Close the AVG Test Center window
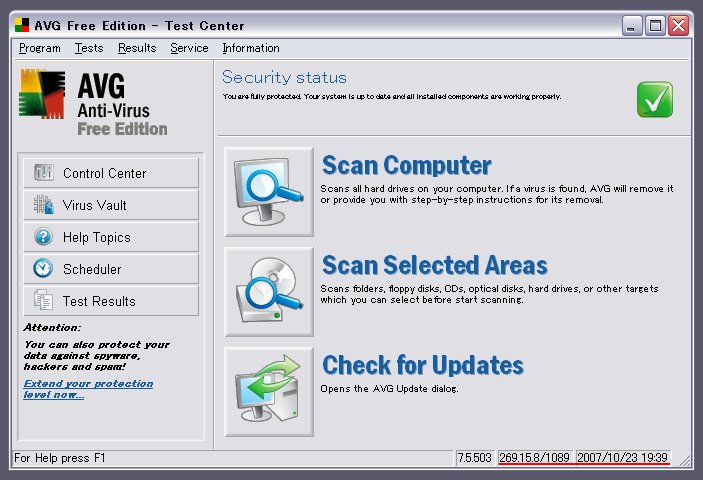The width and height of the screenshot is (703, 480). (x=679, y=26)
